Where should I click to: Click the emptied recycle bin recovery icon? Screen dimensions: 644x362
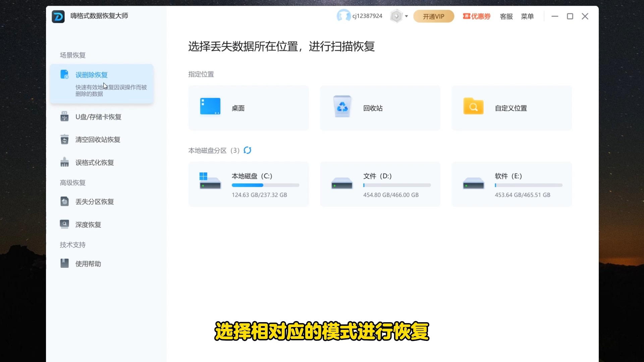click(x=64, y=139)
